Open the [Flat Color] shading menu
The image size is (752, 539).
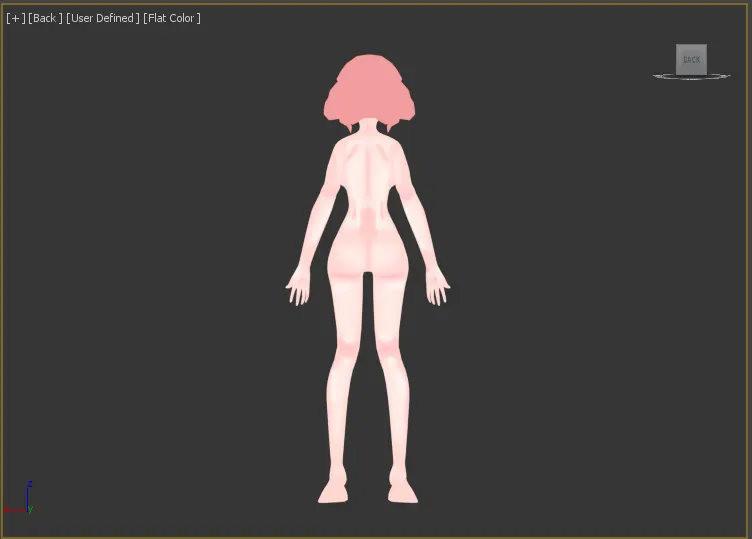172,18
